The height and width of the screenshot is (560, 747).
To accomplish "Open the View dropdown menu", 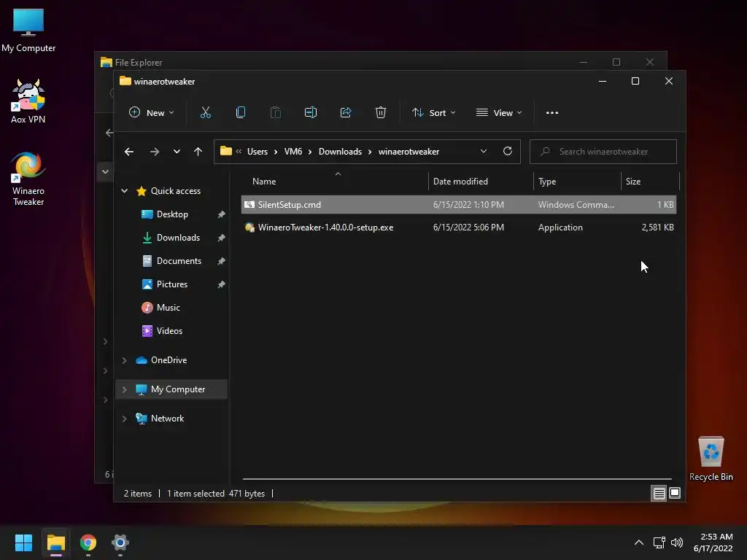I will (x=499, y=113).
